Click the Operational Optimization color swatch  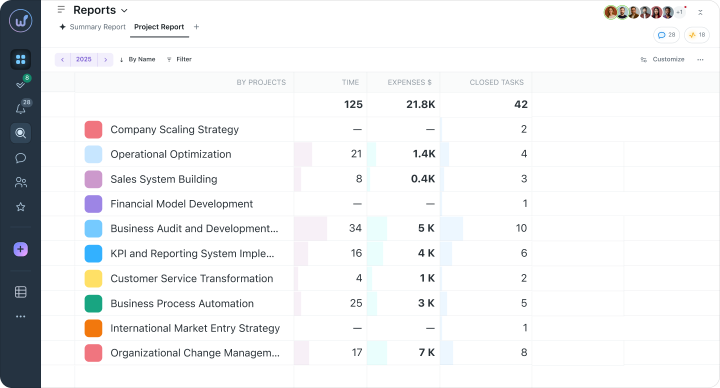(x=93, y=154)
